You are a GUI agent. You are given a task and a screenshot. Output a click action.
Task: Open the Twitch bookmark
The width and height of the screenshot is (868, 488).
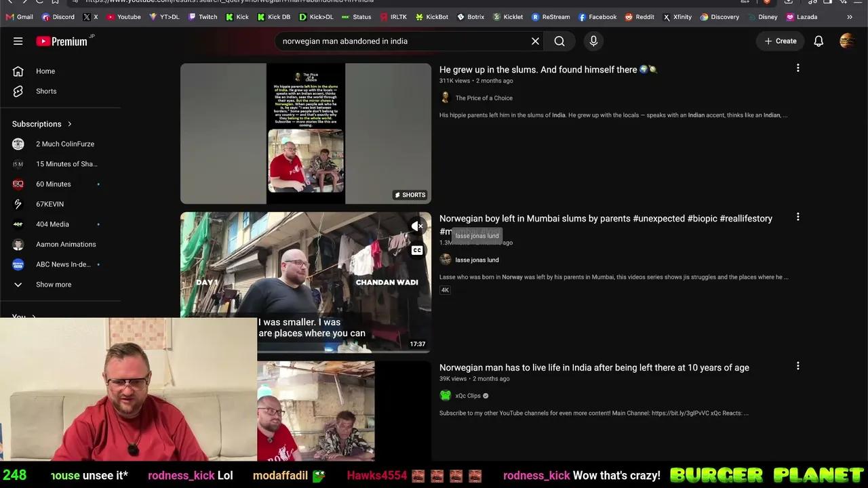[203, 17]
